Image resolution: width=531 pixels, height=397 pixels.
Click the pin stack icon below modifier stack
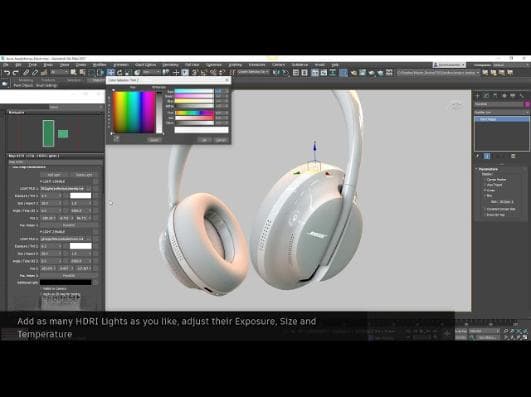478,156
